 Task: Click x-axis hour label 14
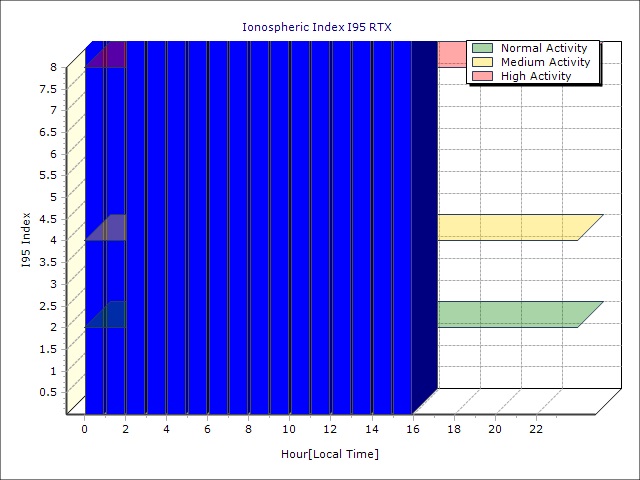(372, 429)
